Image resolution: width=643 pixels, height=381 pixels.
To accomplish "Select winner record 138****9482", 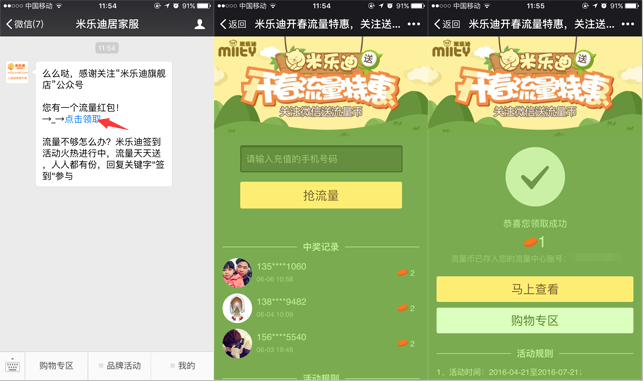I will [x=321, y=308].
